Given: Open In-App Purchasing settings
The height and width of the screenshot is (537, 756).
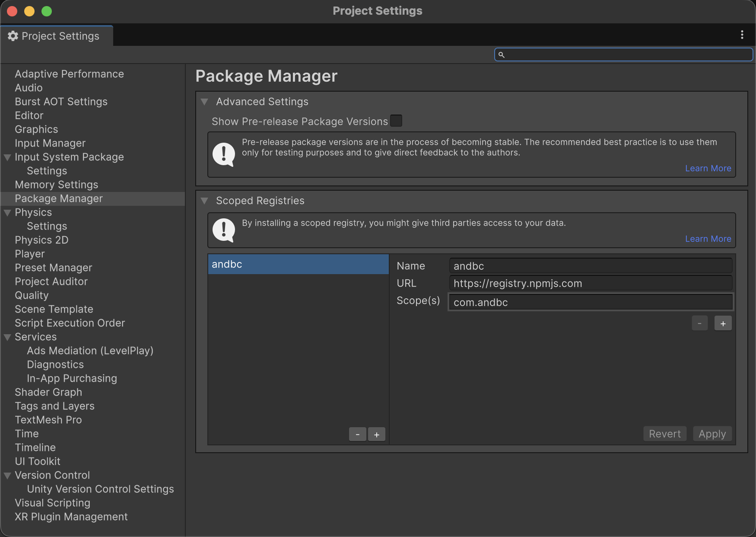Looking at the screenshot, I should [x=72, y=378].
